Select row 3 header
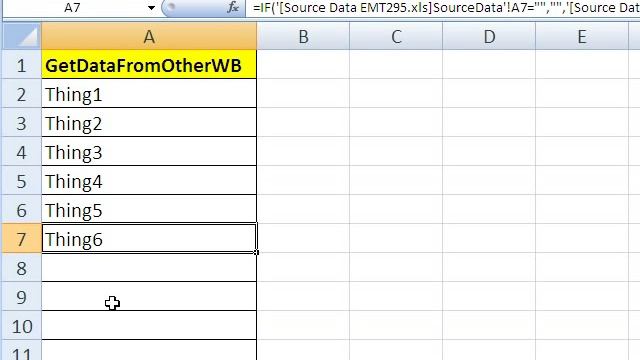Screen dimensions: 640x360 (22, 123)
